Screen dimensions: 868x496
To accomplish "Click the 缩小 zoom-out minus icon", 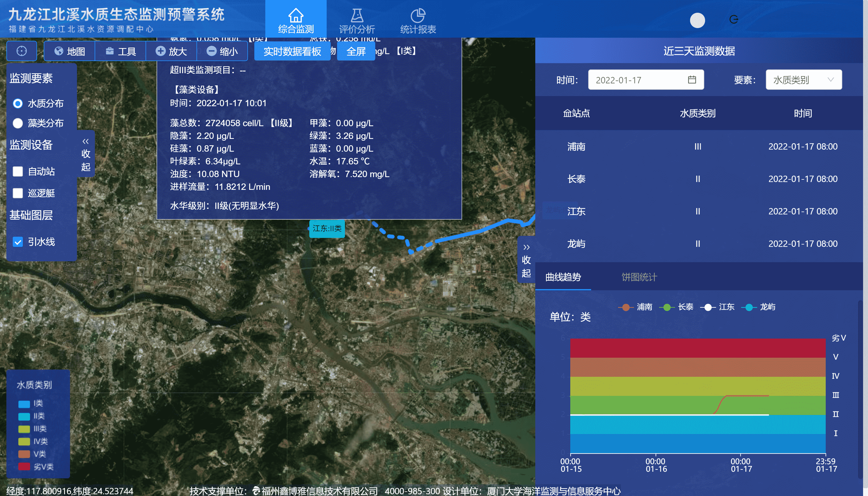I will click(x=212, y=51).
